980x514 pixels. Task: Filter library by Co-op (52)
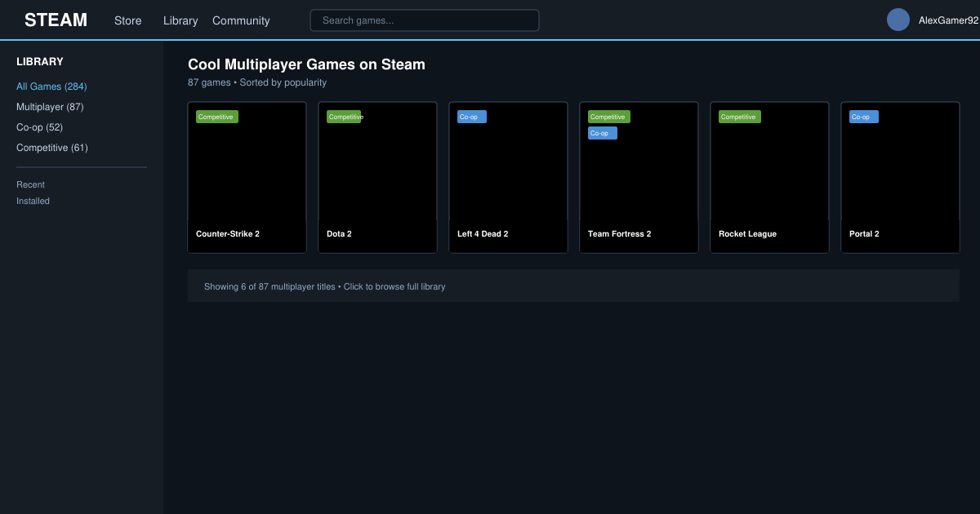point(39,127)
